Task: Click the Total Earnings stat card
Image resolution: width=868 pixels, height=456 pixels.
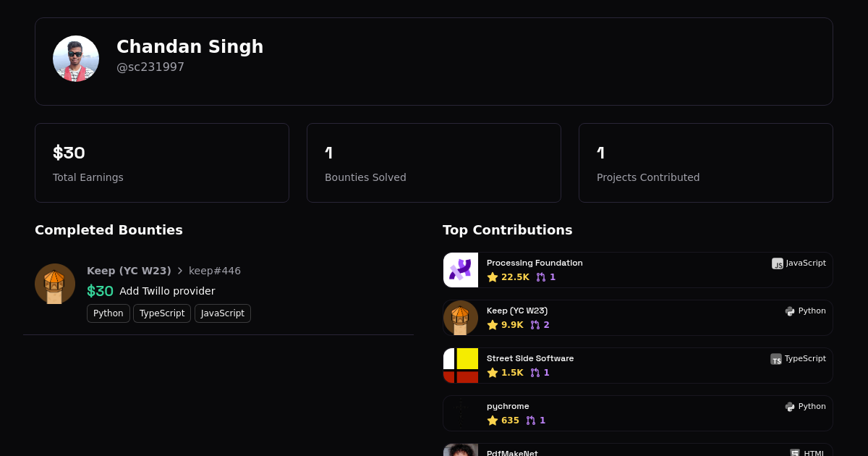Action: coord(162,162)
